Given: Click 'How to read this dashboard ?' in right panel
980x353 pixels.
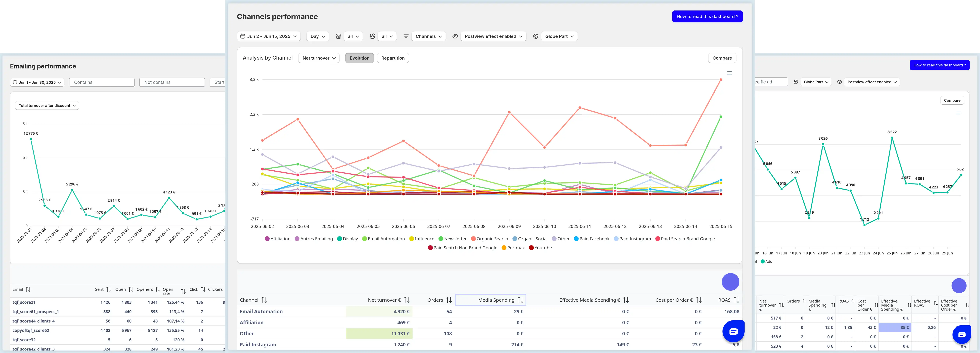Looking at the screenshot, I should click(x=939, y=65).
